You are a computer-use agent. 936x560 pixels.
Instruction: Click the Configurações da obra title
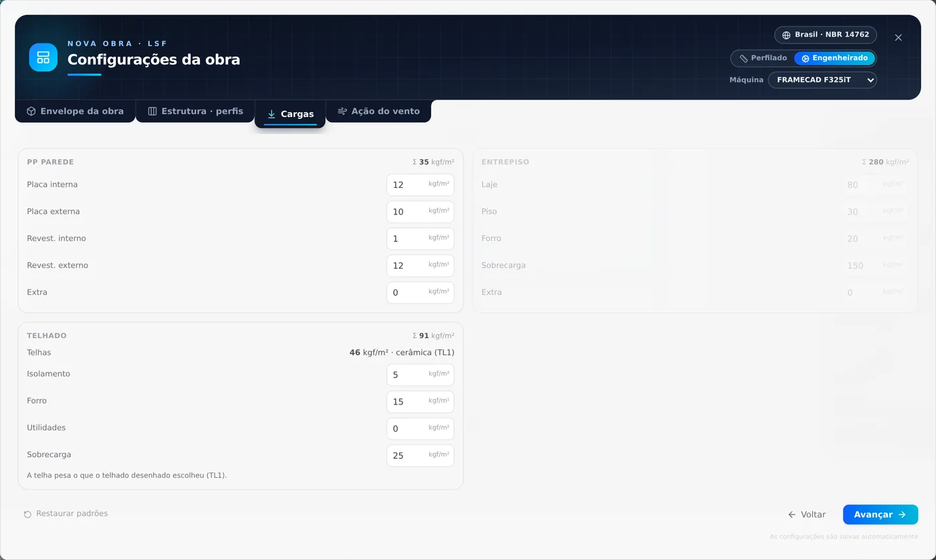click(154, 59)
